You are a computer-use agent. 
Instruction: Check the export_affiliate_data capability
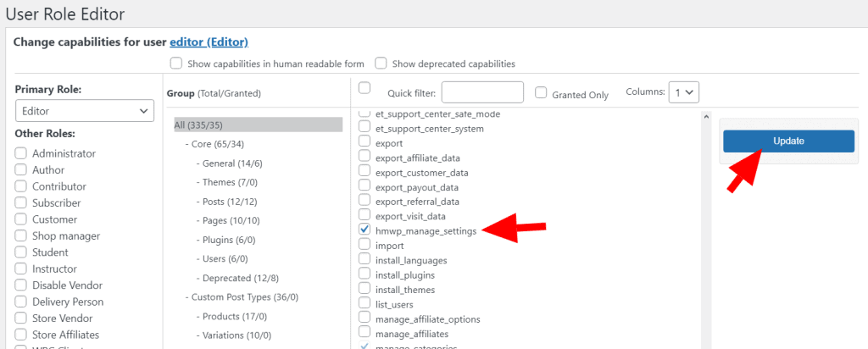coord(364,155)
